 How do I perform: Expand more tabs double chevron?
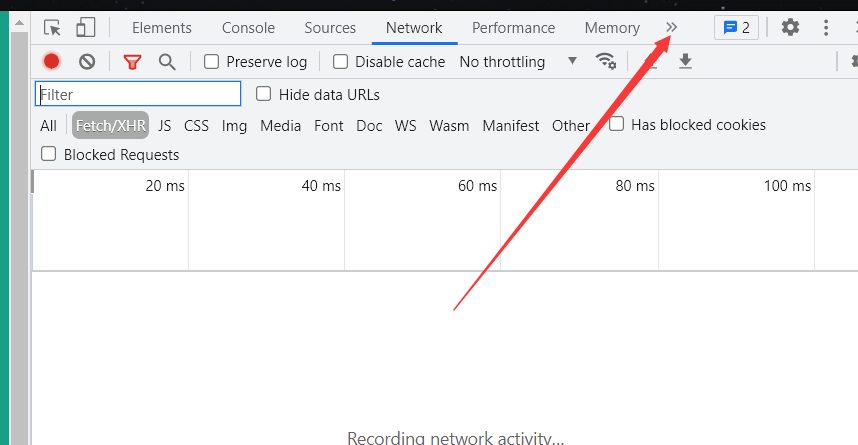click(x=671, y=27)
